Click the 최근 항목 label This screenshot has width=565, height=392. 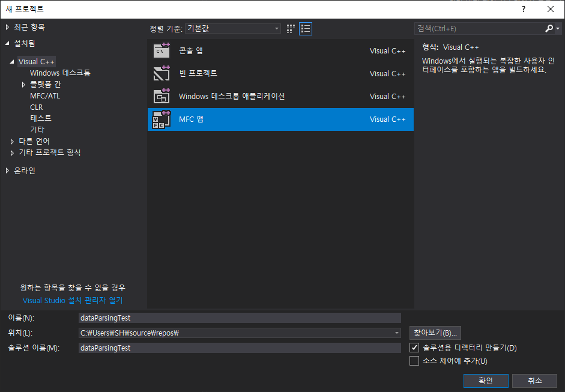(x=29, y=27)
